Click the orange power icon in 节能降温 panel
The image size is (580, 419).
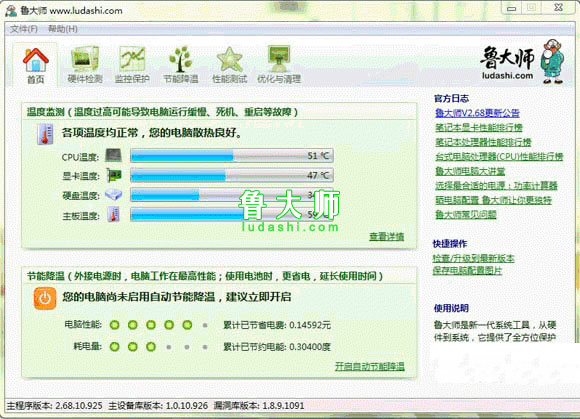45,298
